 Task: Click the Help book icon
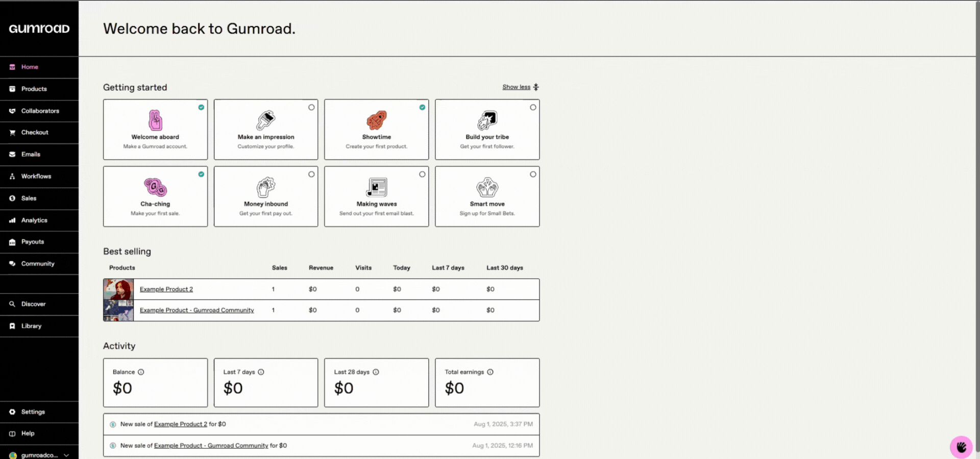pyautogui.click(x=12, y=433)
